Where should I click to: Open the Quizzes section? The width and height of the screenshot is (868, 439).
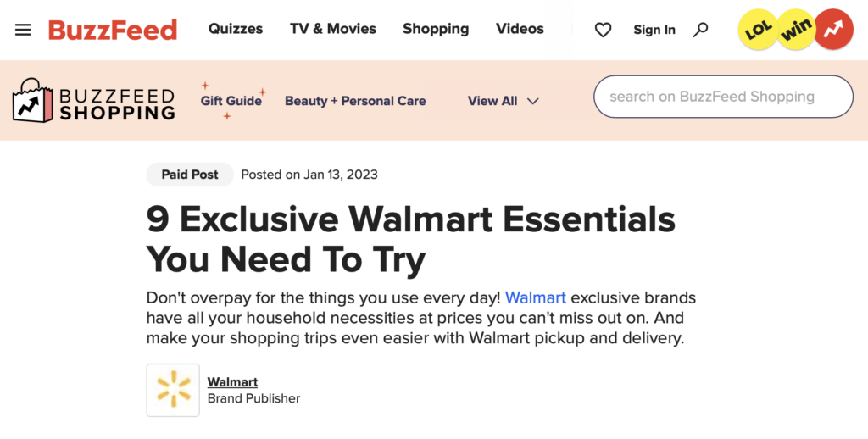pos(236,29)
